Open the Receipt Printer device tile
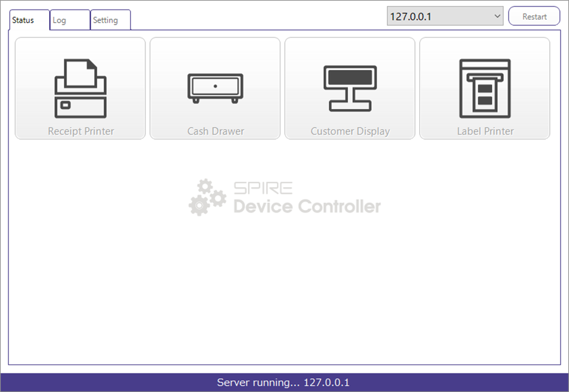569x392 pixels. click(80, 88)
